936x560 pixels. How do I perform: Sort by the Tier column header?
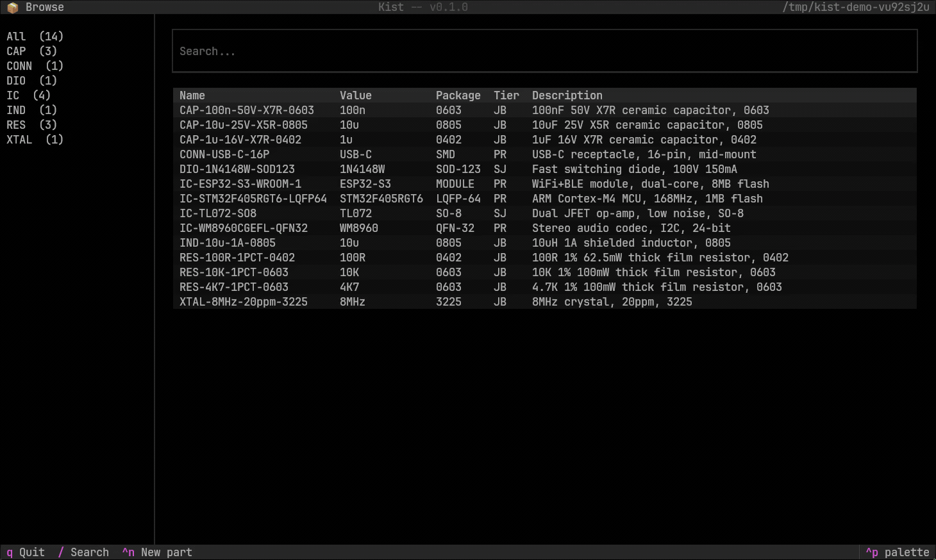click(x=506, y=95)
